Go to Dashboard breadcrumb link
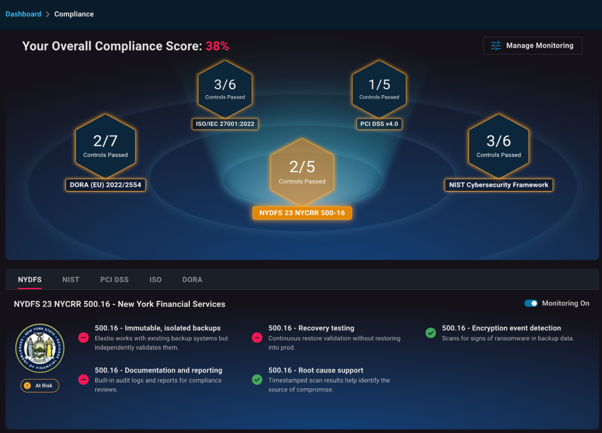 point(23,14)
